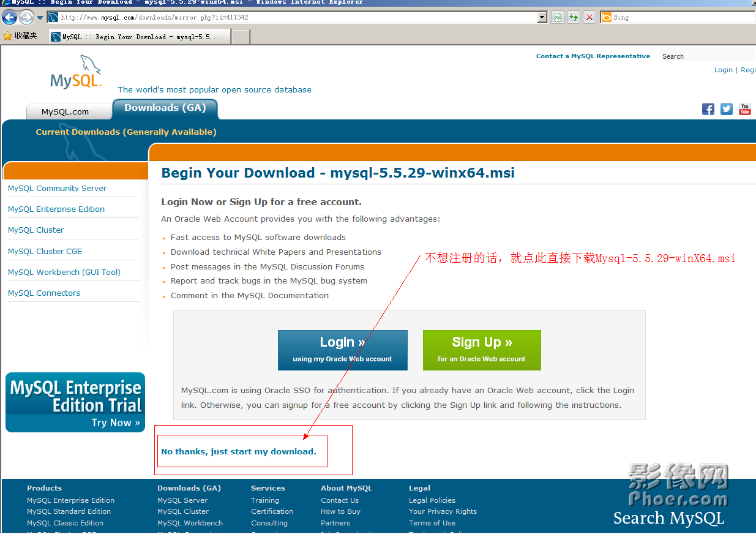The image size is (756, 534).
Task: Click MySQL Enterprise Edition Trial banner
Action: 75,402
